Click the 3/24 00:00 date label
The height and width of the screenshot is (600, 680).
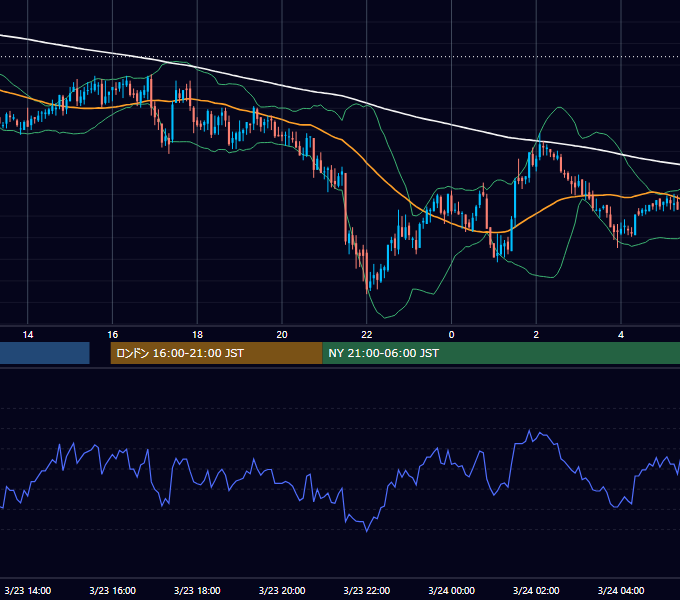point(451,590)
